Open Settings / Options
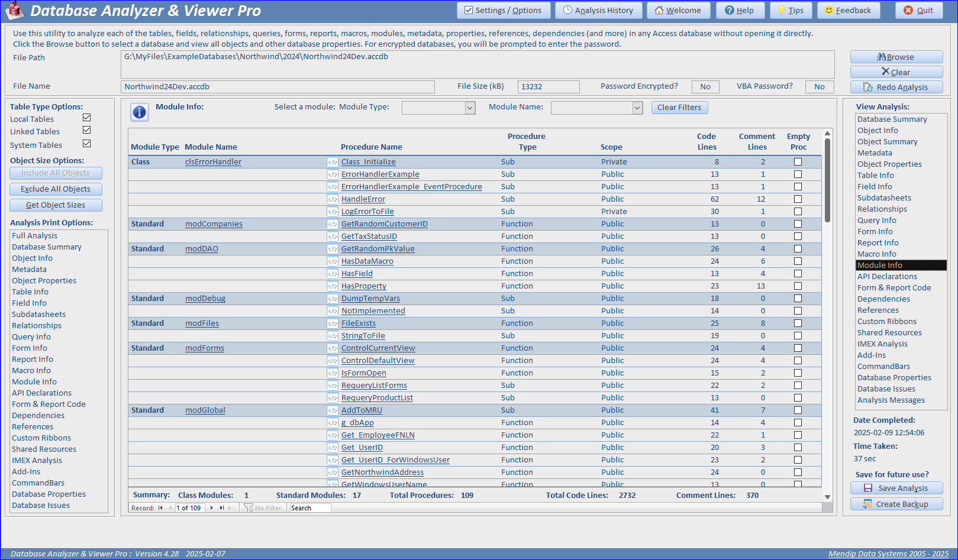 [x=504, y=10]
